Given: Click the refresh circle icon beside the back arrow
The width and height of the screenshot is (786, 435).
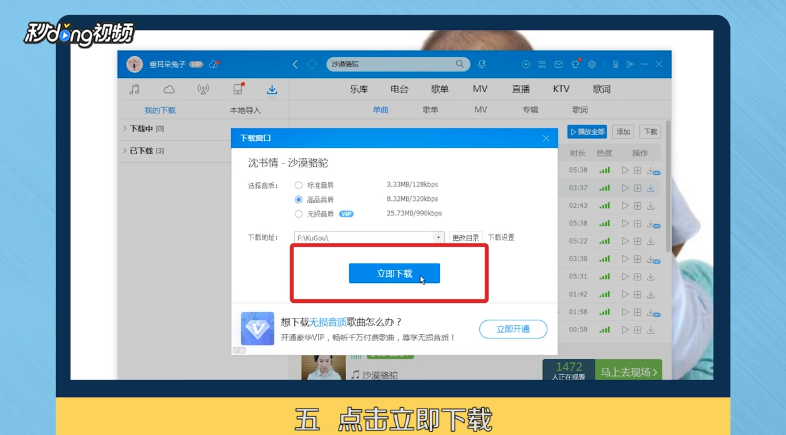Looking at the screenshot, I should point(312,64).
